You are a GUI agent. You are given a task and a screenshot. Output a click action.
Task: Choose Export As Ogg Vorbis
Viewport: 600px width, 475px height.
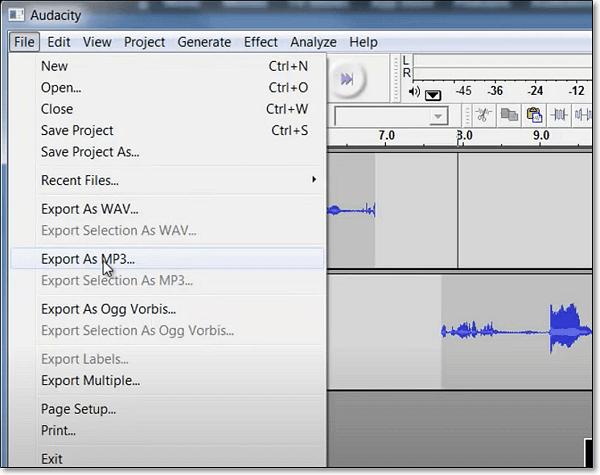pos(108,309)
